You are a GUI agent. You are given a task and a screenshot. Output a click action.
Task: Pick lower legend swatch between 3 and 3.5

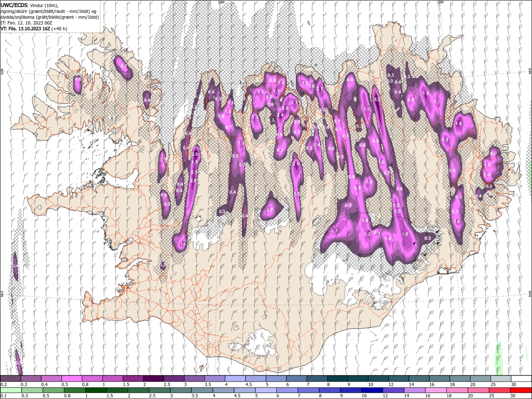click(180, 390)
